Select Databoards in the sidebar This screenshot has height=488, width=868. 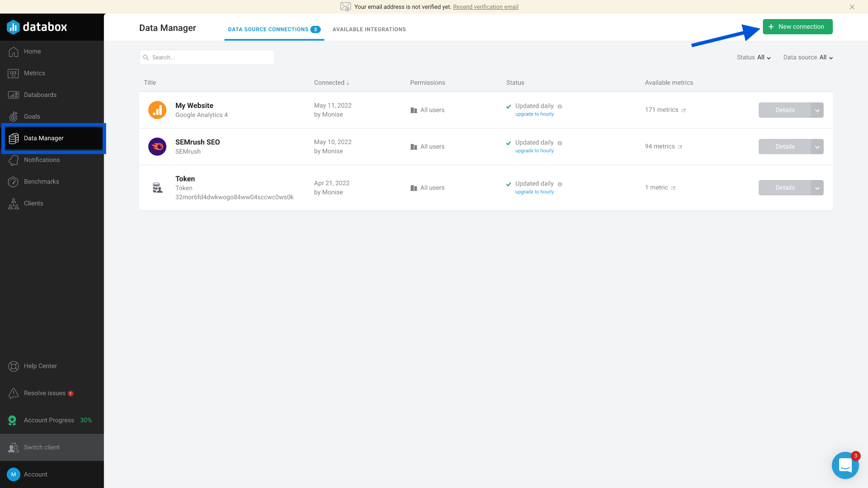pos(40,94)
